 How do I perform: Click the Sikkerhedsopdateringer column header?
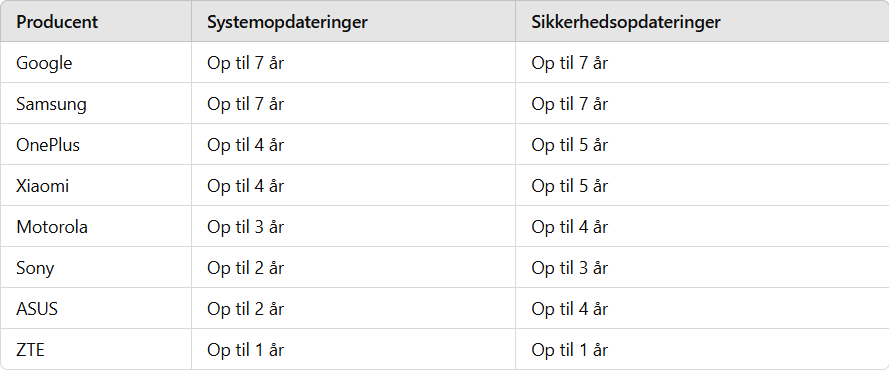702,22
